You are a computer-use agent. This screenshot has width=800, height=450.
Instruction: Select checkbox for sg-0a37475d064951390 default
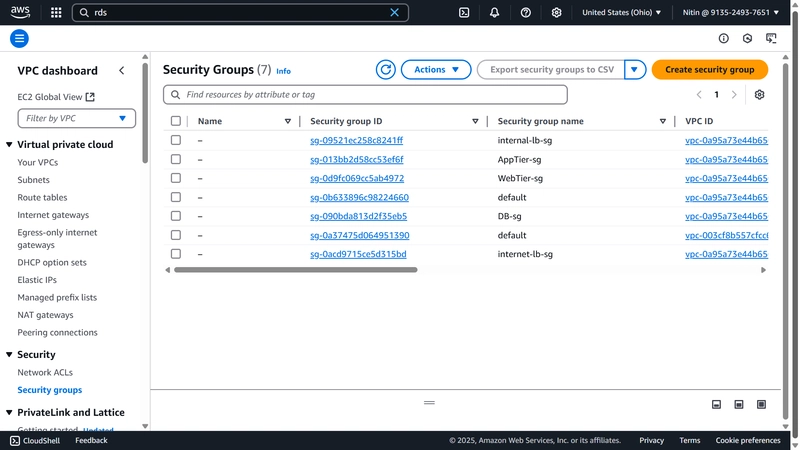pyautogui.click(x=176, y=235)
